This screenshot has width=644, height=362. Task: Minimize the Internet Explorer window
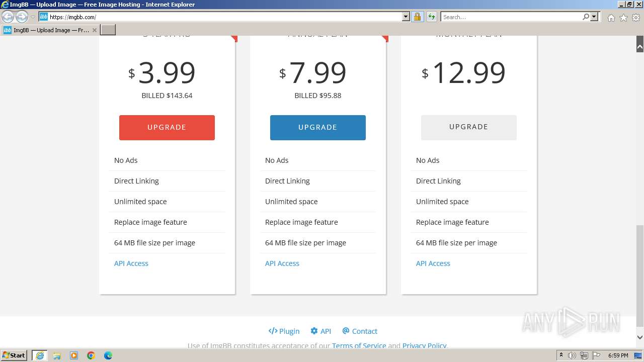click(x=621, y=4)
